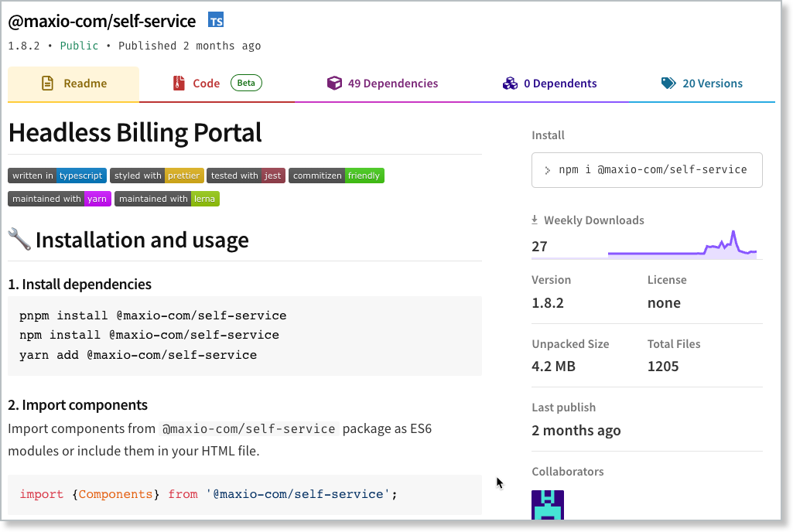The width and height of the screenshot is (793, 532).
Task: Click the maintained with lerna badge
Action: [x=167, y=199]
